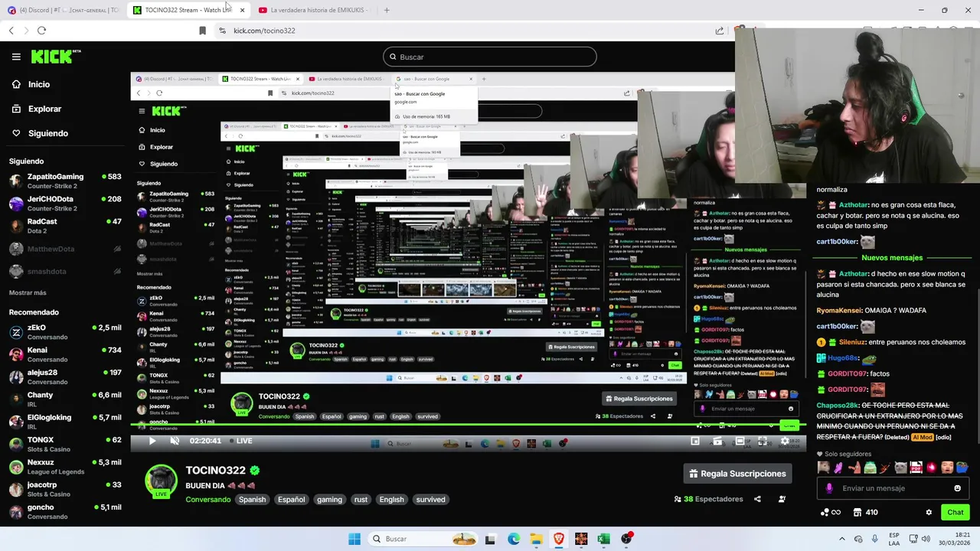Focus the Enviar un mensaje input
Viewport: 980px width, 551px height.
[892, 488]
